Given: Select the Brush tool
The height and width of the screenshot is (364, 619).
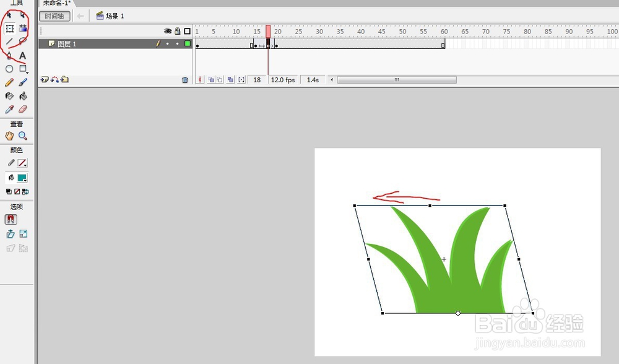Looking at the screenshot, I should click(23, 82).
